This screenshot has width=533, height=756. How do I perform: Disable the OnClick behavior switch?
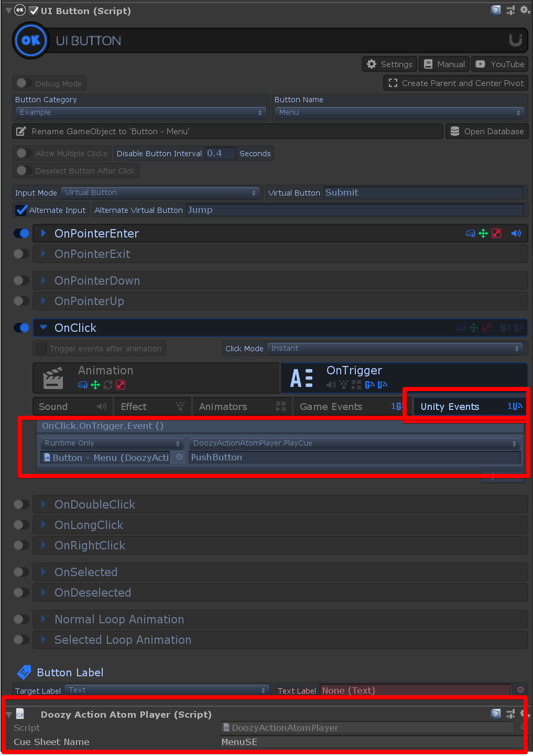(x=22, y=328)
